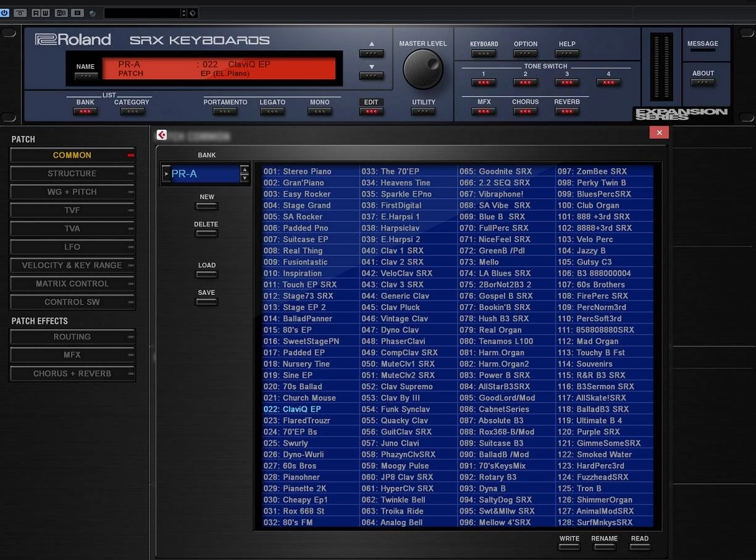Viewport: 756px width, 560px height.
Task: Open the host preset name field at top
Action: pos(142,13)
